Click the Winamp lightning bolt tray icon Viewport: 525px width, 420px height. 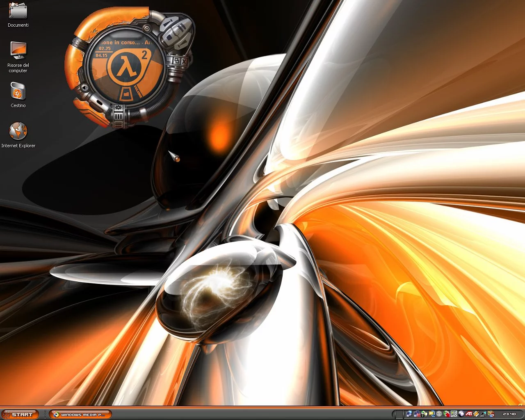tap(476, 414)
